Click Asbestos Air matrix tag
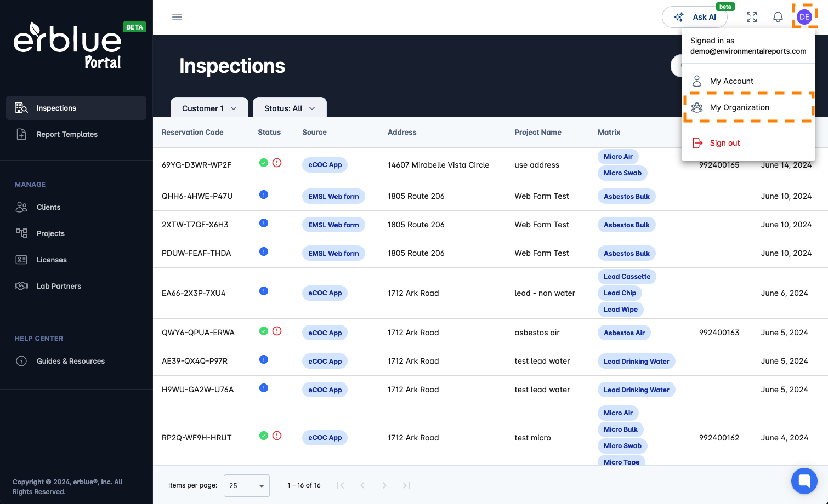 point(624,333)
